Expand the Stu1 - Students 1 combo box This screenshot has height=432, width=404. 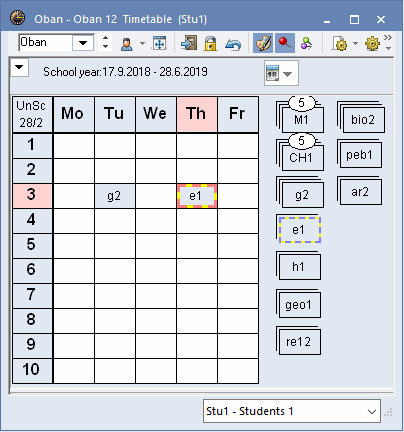[x=292, y=411]
